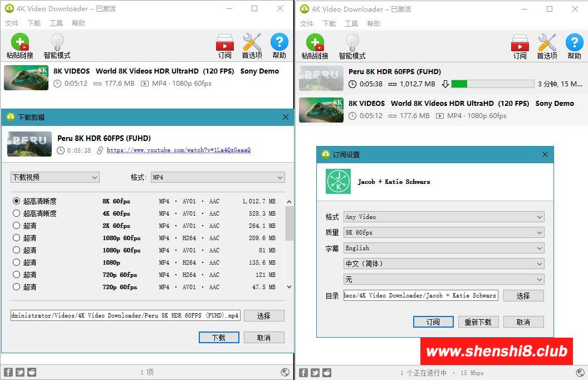The height and width of the screenshot is (380, 588).
Task: Open the 8K 60fps quality dropdown
Action: pyautogui.click(x=444, y=232)
